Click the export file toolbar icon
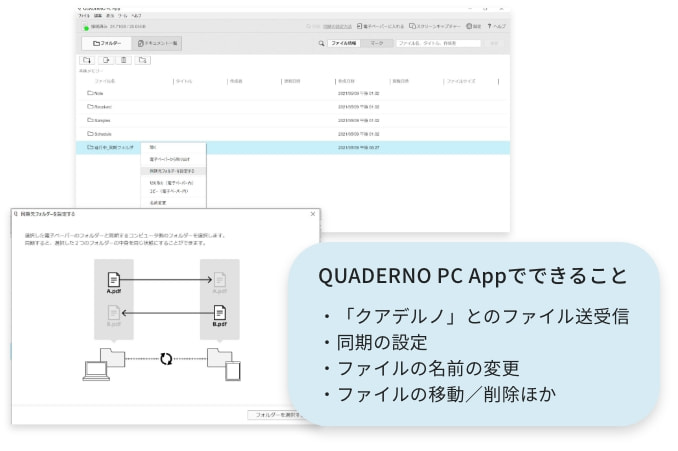Screen dimensions: 678x451 point(105,61)
